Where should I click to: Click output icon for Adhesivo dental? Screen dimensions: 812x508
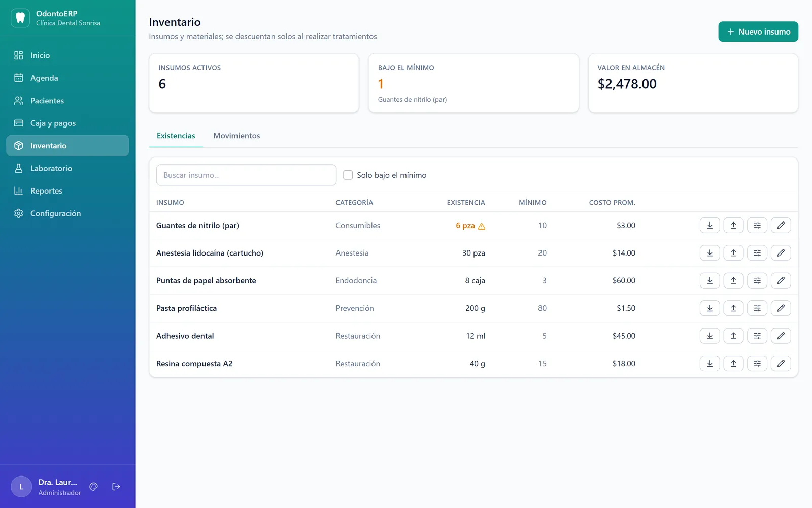point(733,336)
